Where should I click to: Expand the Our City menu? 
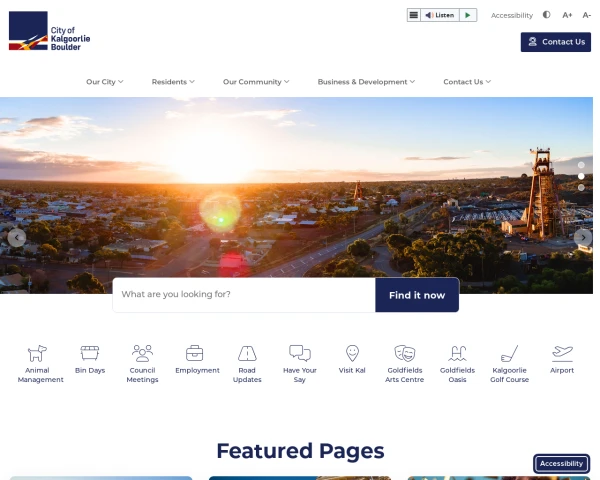[x=104, y=82]
